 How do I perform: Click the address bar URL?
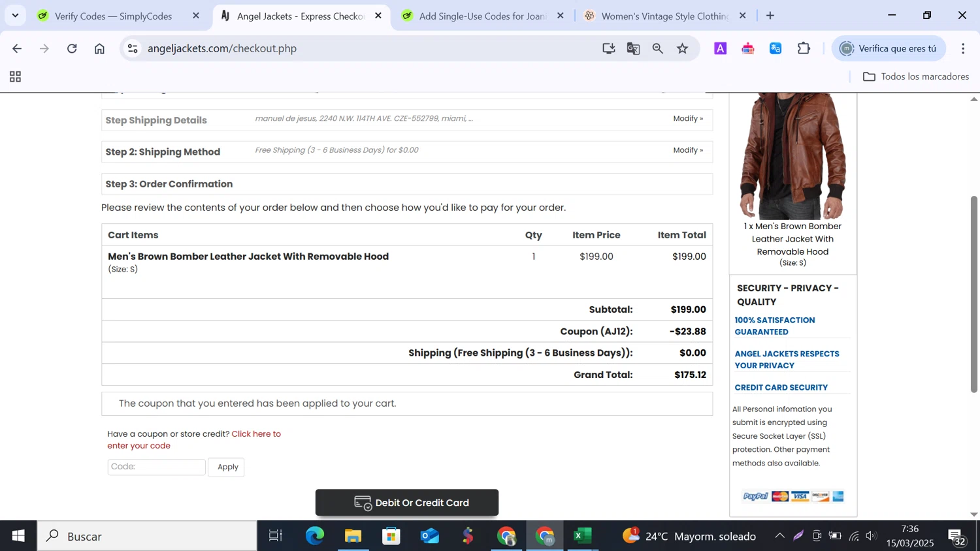(222, 48)
